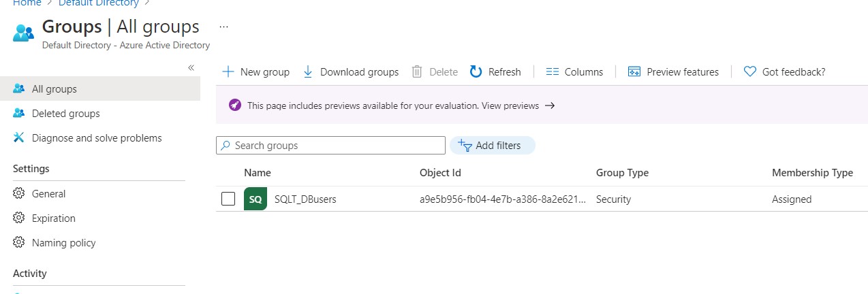The image size is (868, 294).
Task: Click the Preview features icon
Action: (634, 71)
